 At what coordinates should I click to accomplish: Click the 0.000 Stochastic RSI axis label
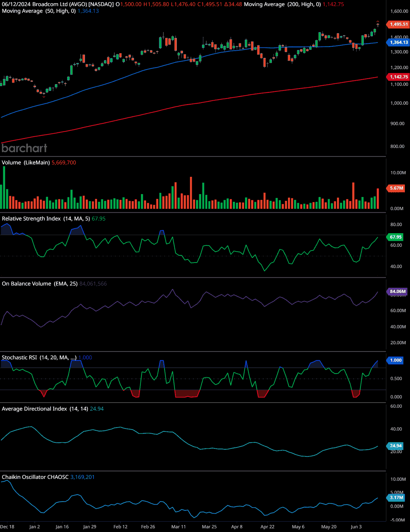(x=396, y=397)
